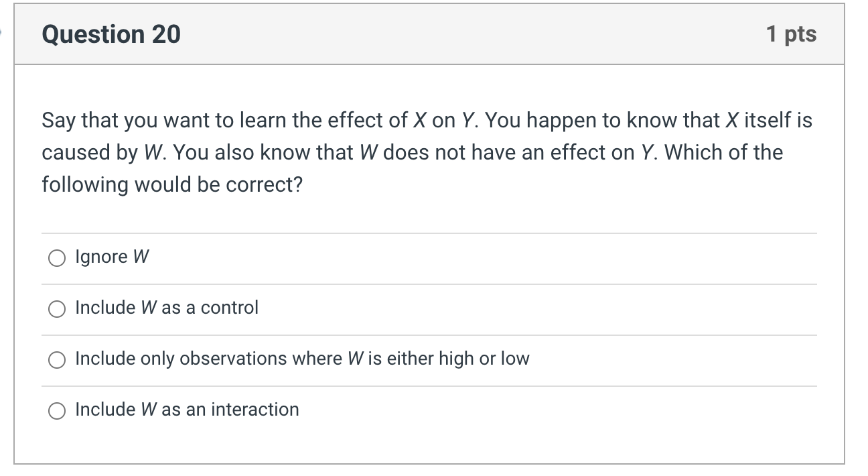Choose the "Include W as a control" radio button
The width and height of the screenshot is (868, 476).
coord(57,308)
